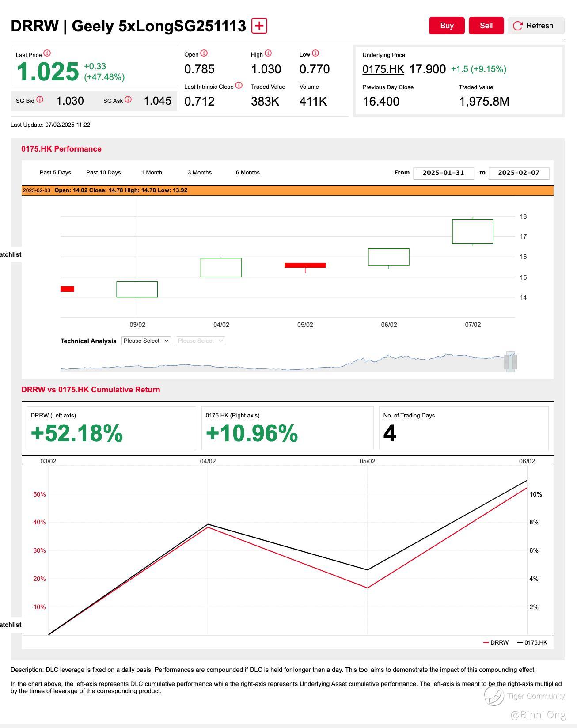The width and height of the screenshot is (577, 728).
Task: Click the 383K traded value
Action: (x=265, y=102)
